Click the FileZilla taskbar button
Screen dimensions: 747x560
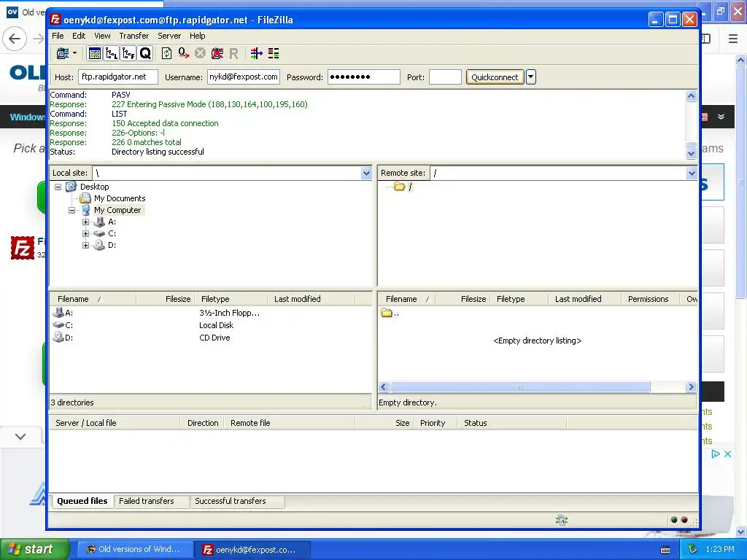[252, 550]
